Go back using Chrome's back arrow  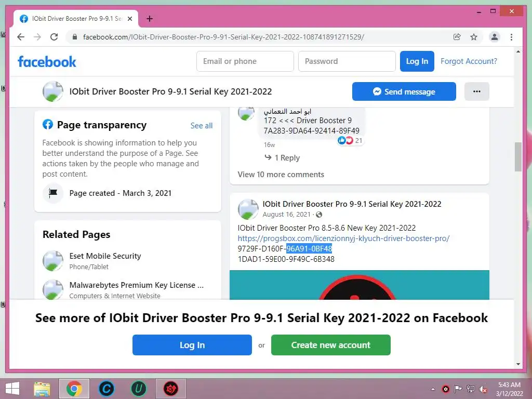[21, 37]
